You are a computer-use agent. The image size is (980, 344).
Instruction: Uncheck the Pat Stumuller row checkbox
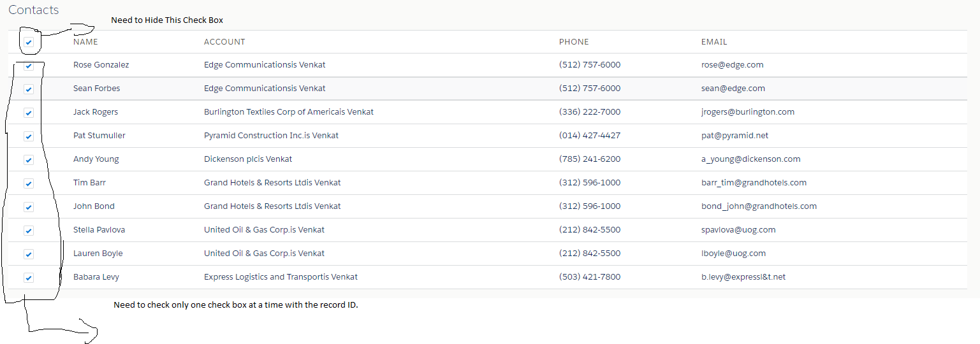(x=29, y=136)
